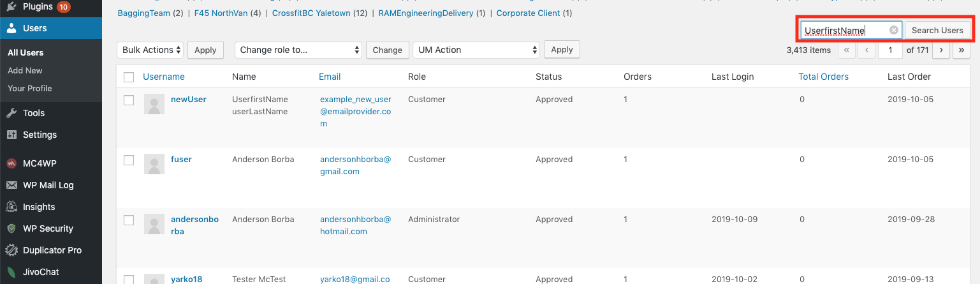Clear the search field with X icon
980x284 pixels.
pos(894,30)
